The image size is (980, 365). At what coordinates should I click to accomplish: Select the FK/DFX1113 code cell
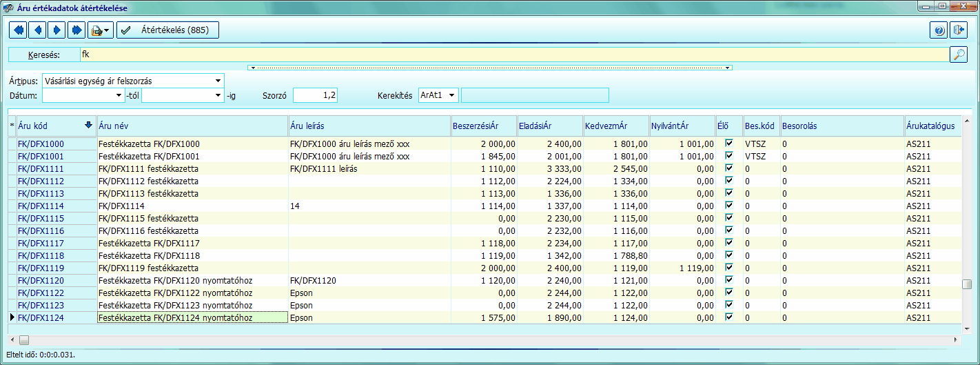pyautogui.click(x=57, y=193)
